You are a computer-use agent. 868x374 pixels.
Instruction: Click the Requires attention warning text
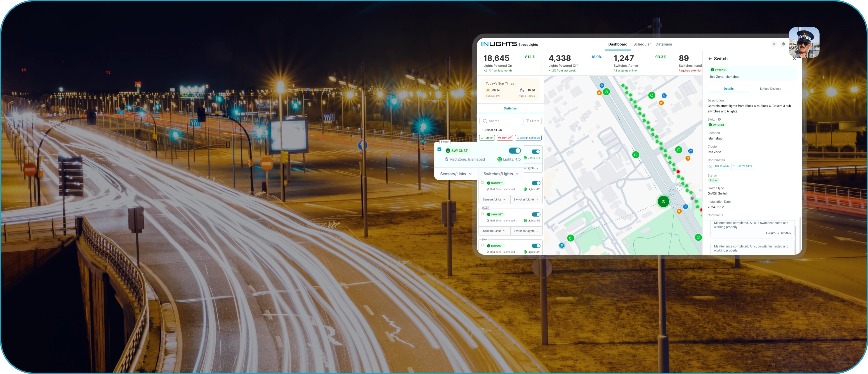point(690,71)
